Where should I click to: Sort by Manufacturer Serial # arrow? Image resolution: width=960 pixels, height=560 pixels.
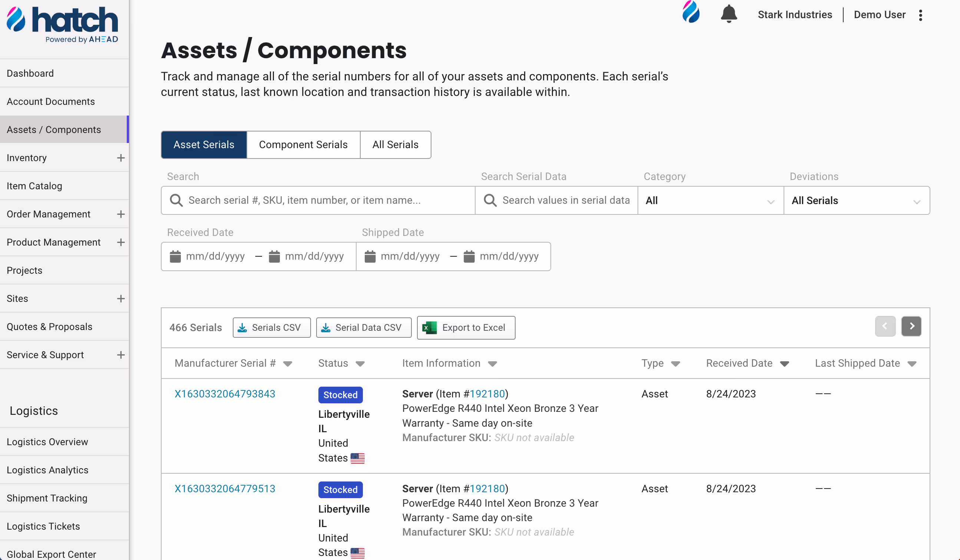tap(288, 364)
